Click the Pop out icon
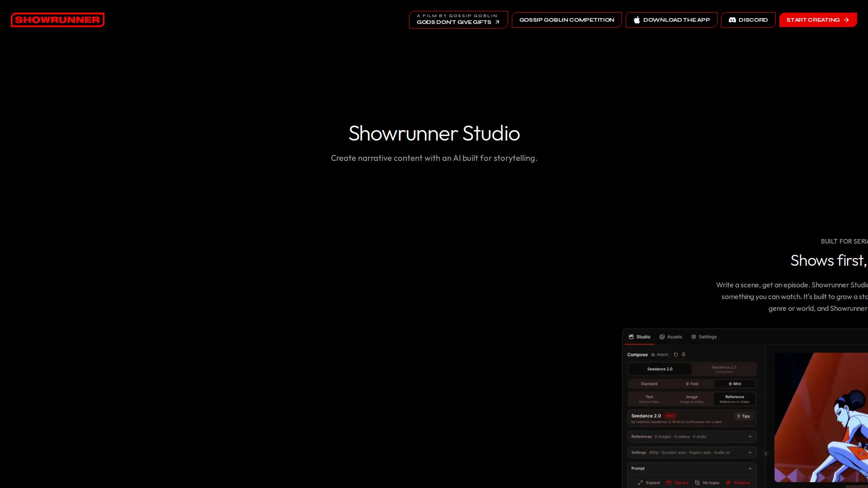The height and width of the screenshot is (488, 868). [669, 483]
